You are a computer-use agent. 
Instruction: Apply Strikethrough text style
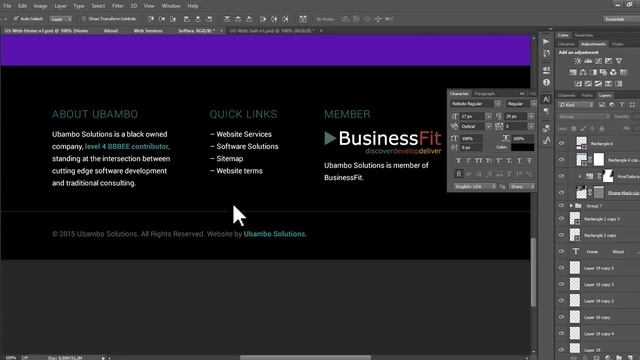(529, 161)
